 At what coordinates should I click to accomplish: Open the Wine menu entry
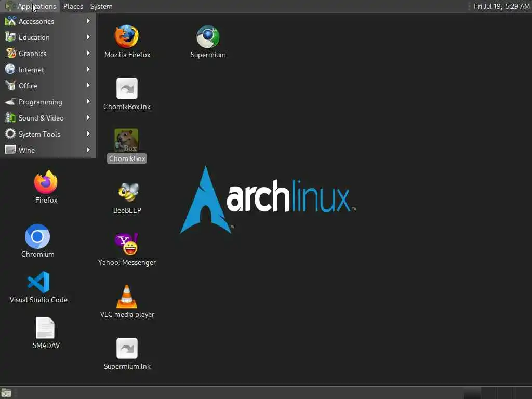(x=48, y=150)
